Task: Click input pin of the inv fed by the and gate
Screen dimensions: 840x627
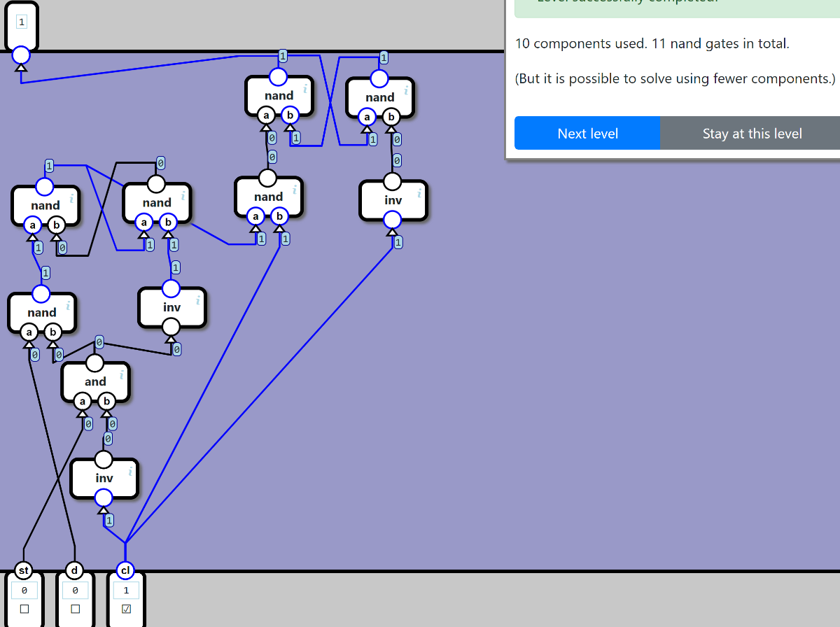Action: 171,326
